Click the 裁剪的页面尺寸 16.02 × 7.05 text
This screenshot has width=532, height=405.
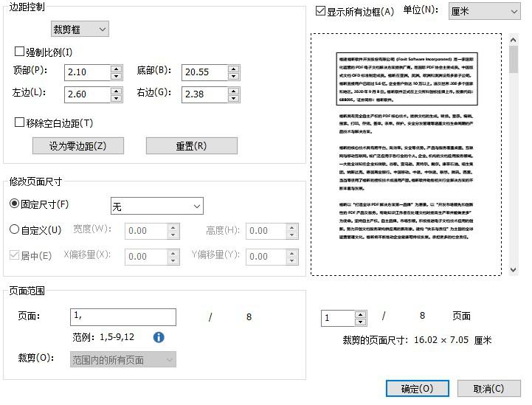[x=417, y=340]
